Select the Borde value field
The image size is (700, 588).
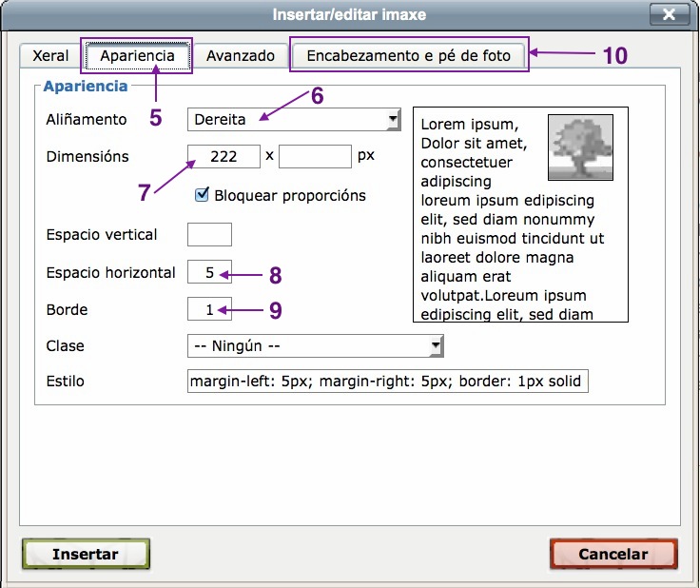tap(209, 310)
